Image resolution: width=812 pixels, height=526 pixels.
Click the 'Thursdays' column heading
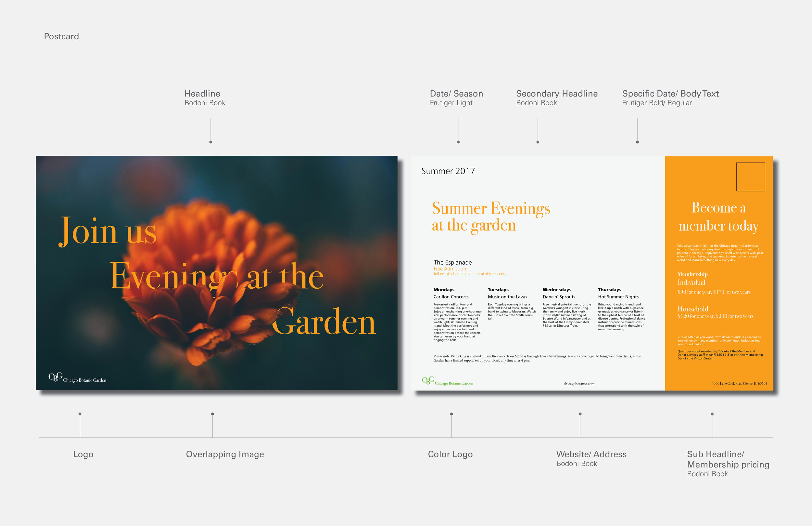click(x=609, y=290)
